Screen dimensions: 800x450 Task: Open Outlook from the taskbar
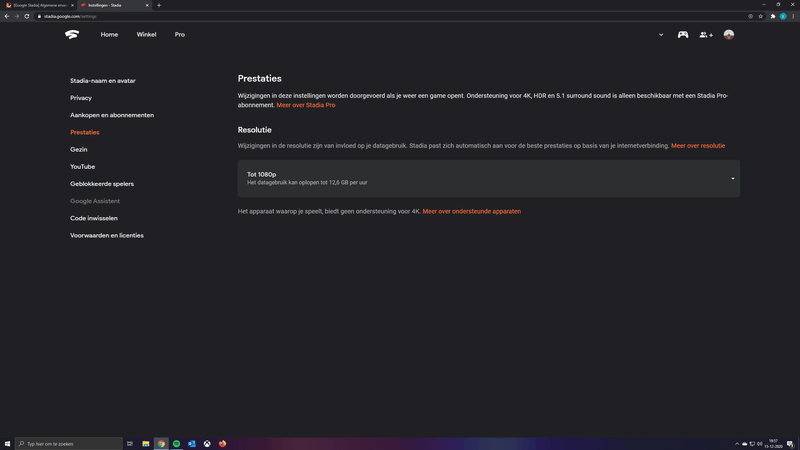coord(192,444)
